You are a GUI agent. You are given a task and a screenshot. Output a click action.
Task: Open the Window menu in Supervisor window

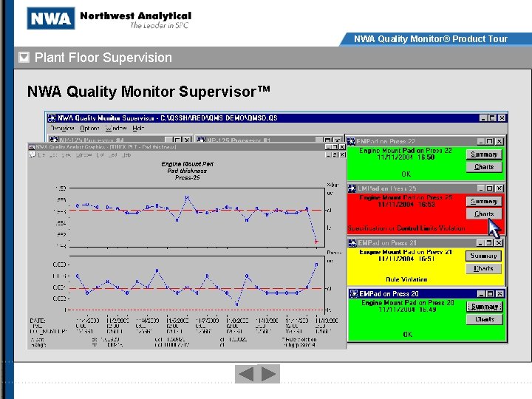tap(116, 129)
